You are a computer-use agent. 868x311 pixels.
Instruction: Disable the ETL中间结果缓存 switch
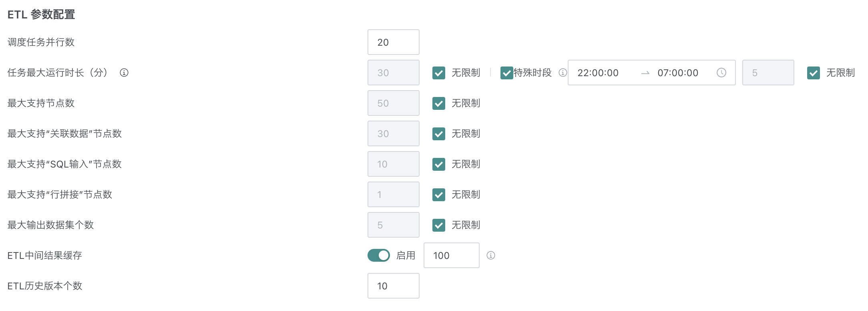tap(378, 255)
